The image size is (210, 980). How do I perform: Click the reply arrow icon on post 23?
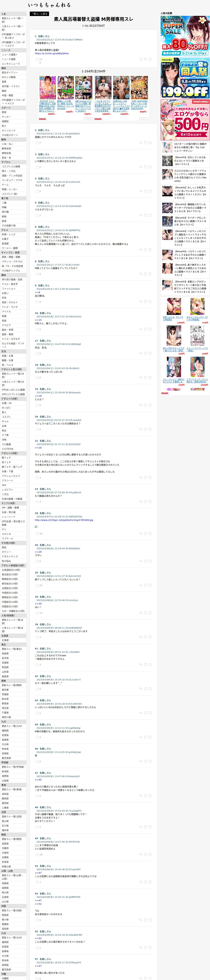(141, 502)
